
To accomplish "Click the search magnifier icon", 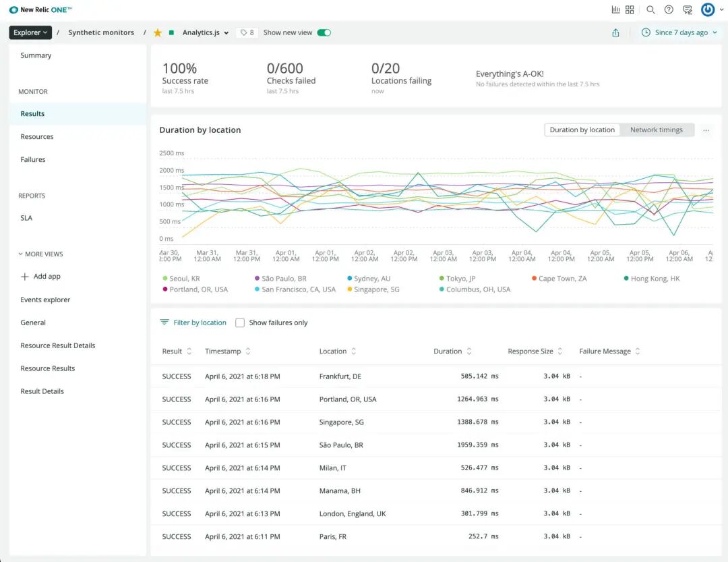I will click(x=650, y=9).
